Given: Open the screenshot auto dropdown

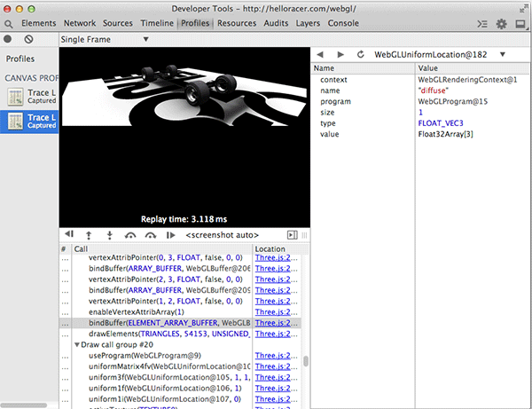Looking at the screenshot, I should pyautogui.click(x=223, y=235).
